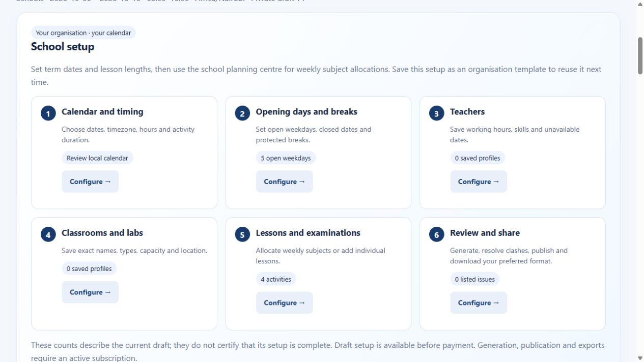The height and width of the screenshot is (362, 644).
Task: Click 'Review and share' card title
Action: pyautogui.click(x=485, y=233)
